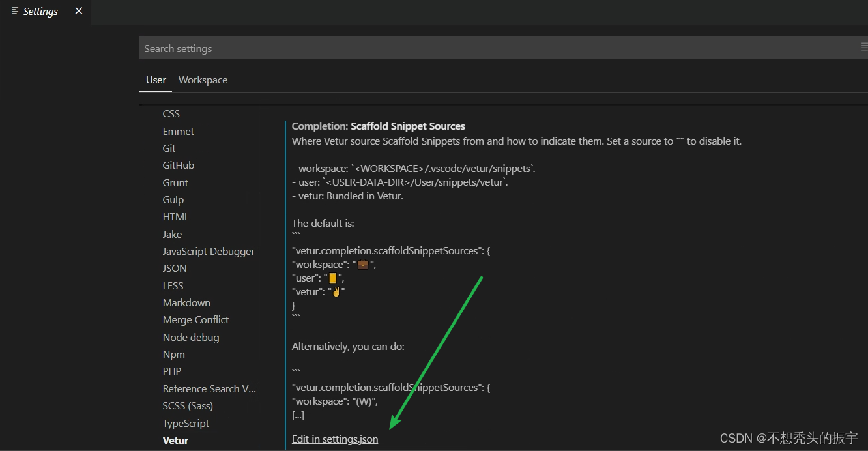Screen dimensions: 868x451
Task: Open Gulp extension settings
Action: [x=173, y=199]
